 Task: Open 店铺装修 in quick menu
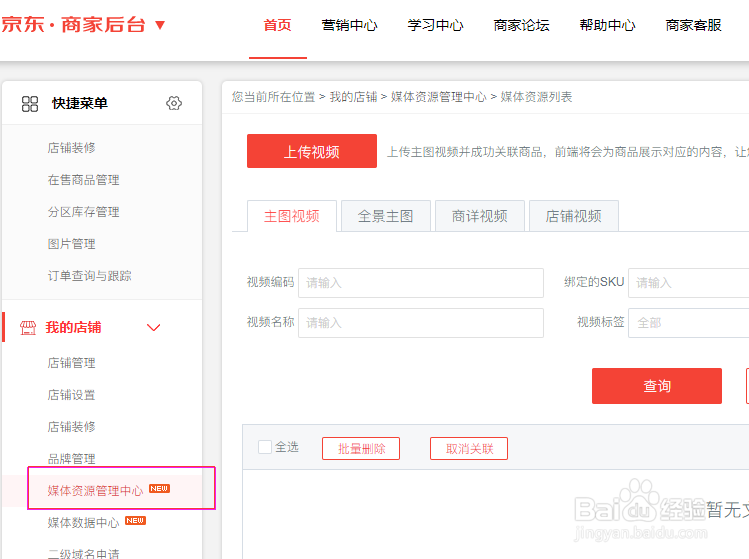(72, 148)
